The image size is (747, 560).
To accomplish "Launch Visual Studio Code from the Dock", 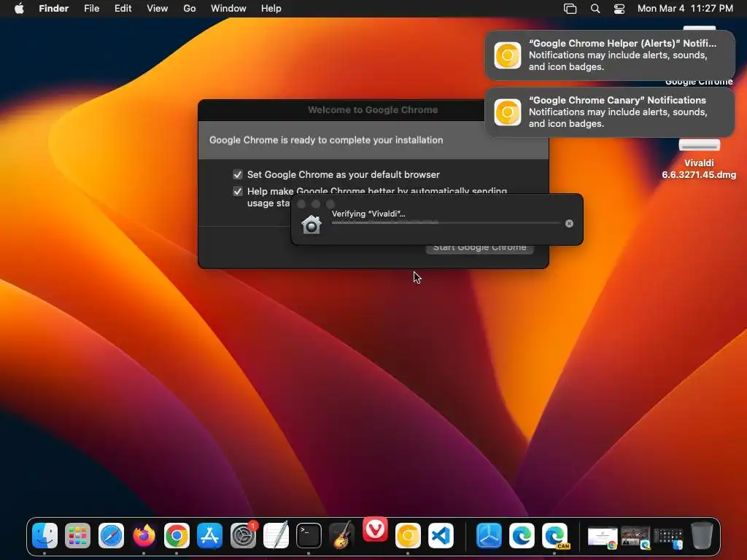I will coord(441,536).
